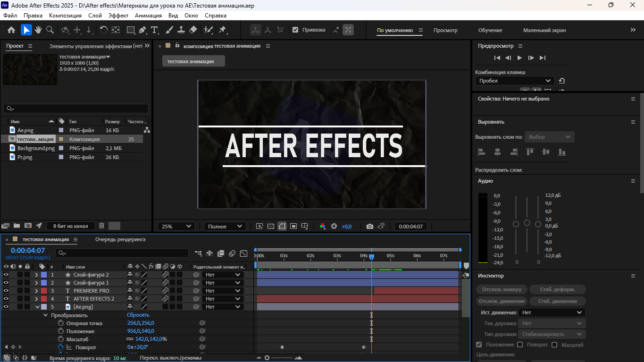Open composition mini-flowchart icon in timeline
This screenshot has height=362, width=644.
[x=198, y=253]
